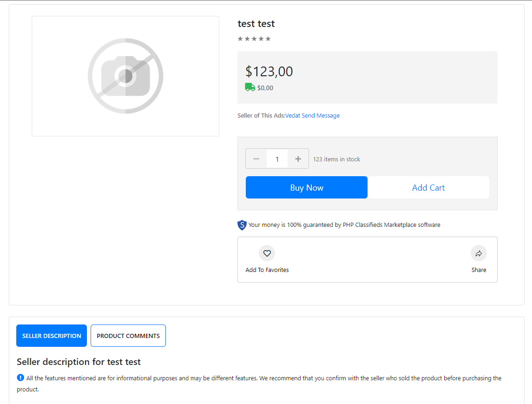The height and width of the screenshot is (404, 532).
Task: Open the Seller Description tab
Action: (52, 336)
